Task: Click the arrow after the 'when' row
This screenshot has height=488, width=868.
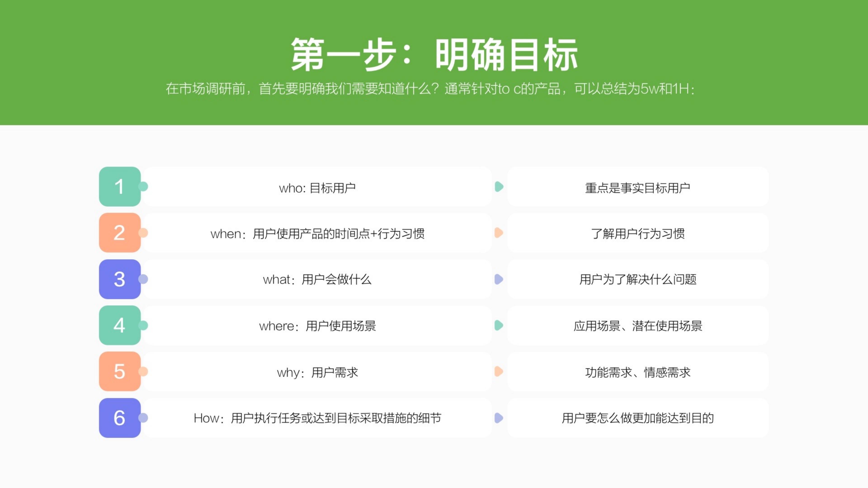Action: coord(499,233)
